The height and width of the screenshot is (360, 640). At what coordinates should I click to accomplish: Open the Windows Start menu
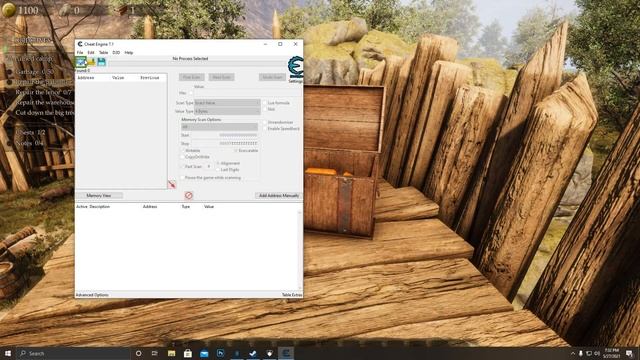[8, 353]
